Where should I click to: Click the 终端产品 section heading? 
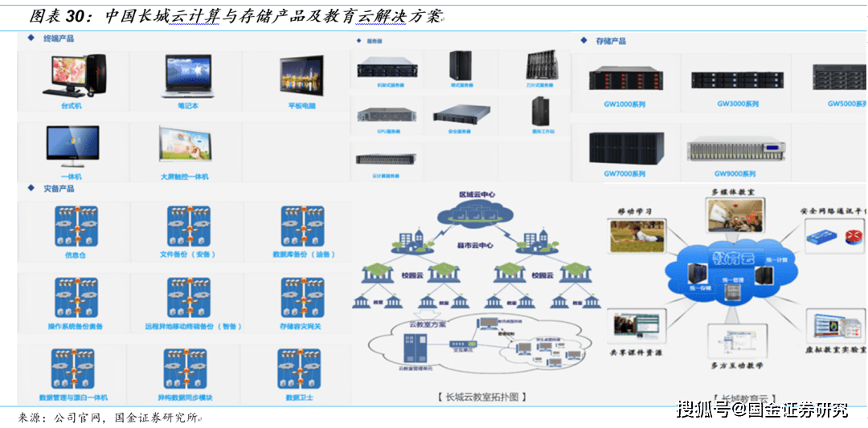[x=59, y=39]
